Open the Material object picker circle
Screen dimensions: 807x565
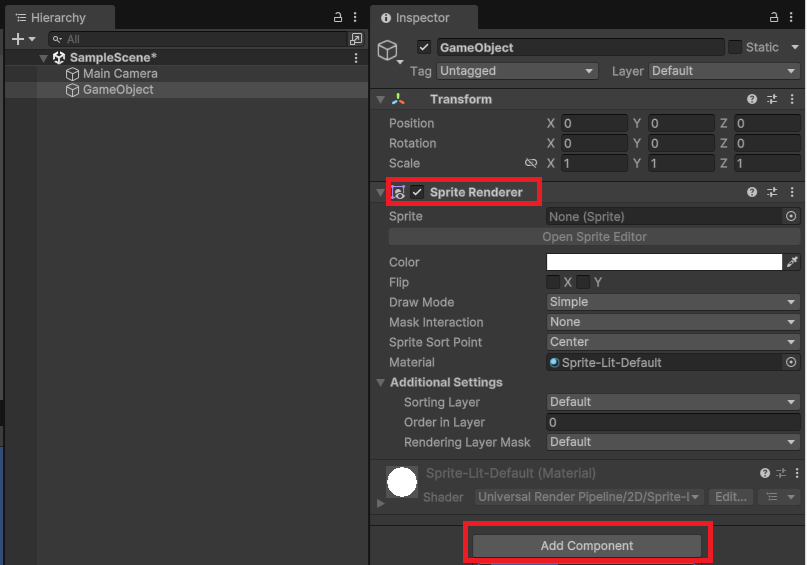791,362
